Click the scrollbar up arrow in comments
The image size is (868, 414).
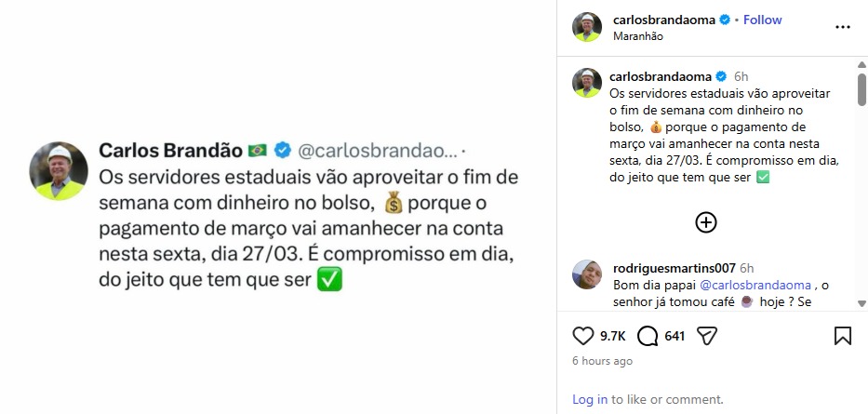pyautogui.click(x=861, y=67)
